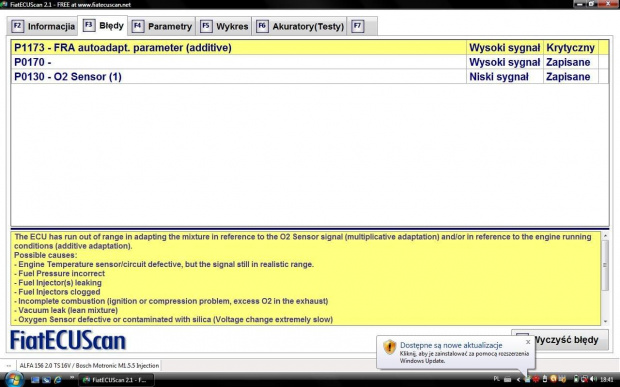The width and height of the screenshot is (620, 387).
Task: Switch to the F4 Parametry tab
Action: (x=162, y=26)
